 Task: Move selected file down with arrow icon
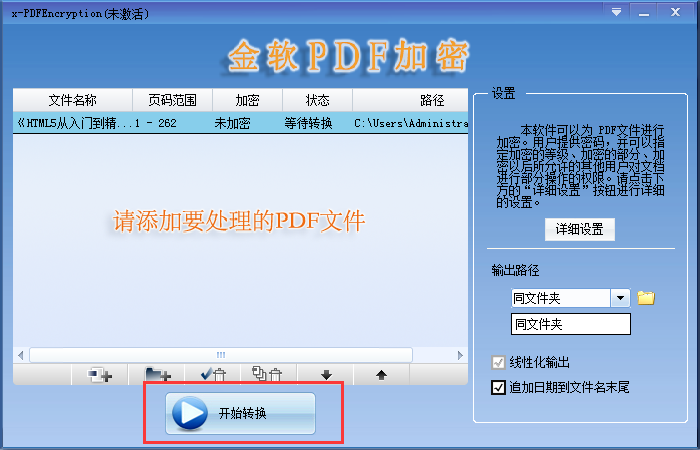tap(326, 375)
